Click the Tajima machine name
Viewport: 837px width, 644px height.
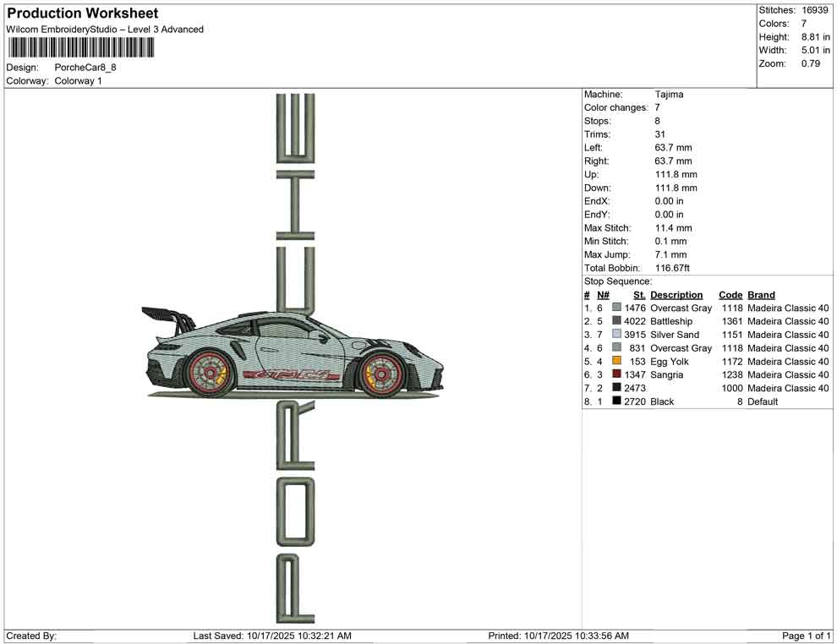tap(669, 95)
